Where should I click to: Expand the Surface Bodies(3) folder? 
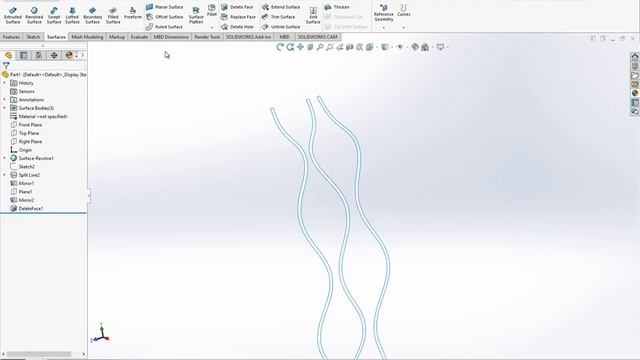click(5, 108)
